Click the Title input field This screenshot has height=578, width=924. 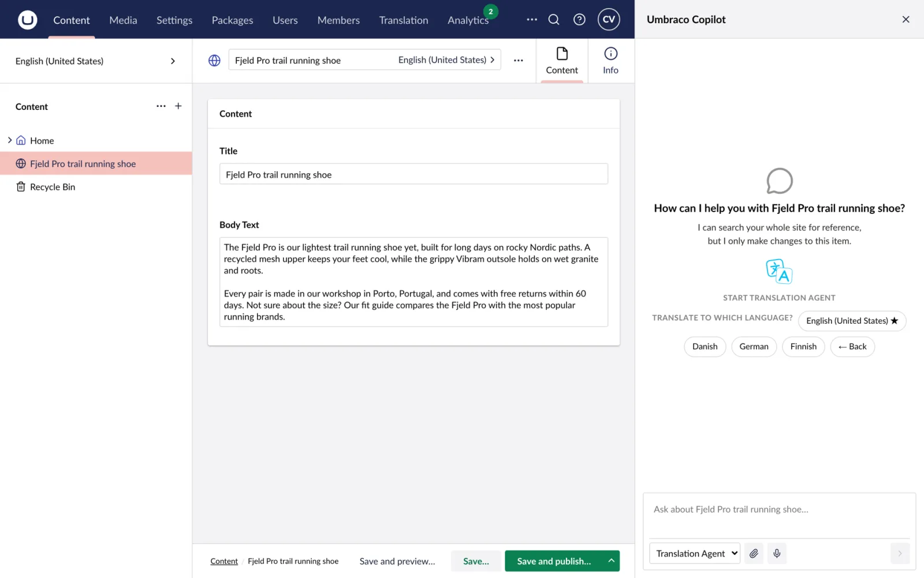(x=413, y=174)
